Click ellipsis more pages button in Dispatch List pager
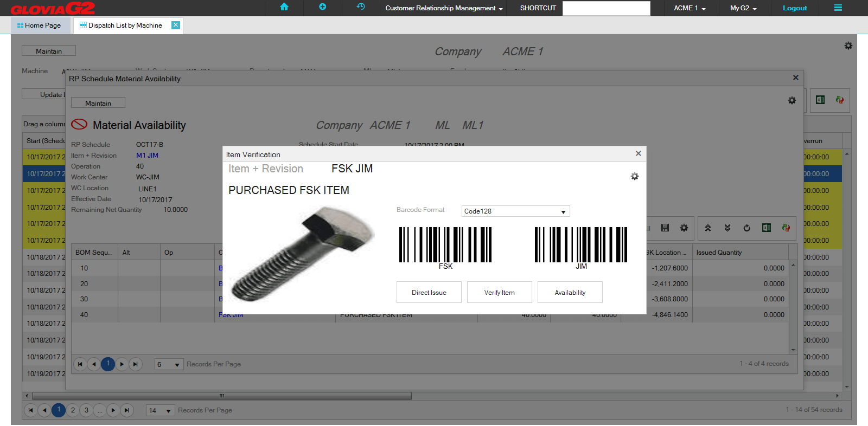Image resolution: width=868 pixels, height=426 pixels. coord(100,410)
